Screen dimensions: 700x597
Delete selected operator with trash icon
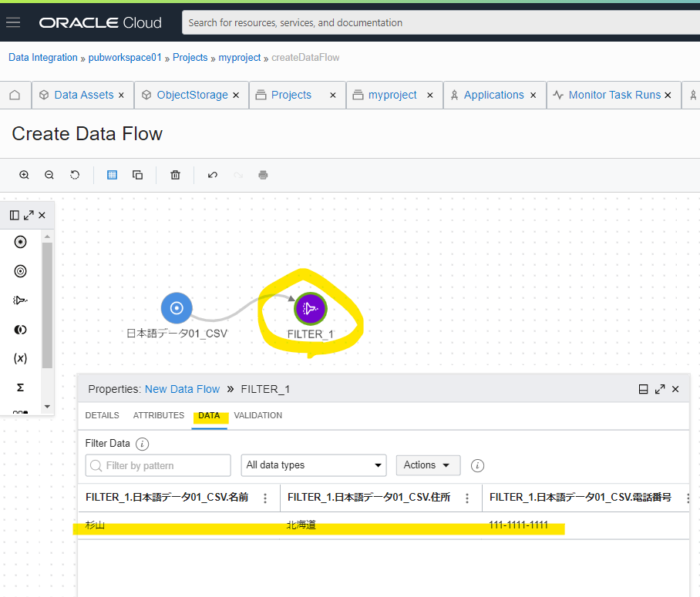176,175
